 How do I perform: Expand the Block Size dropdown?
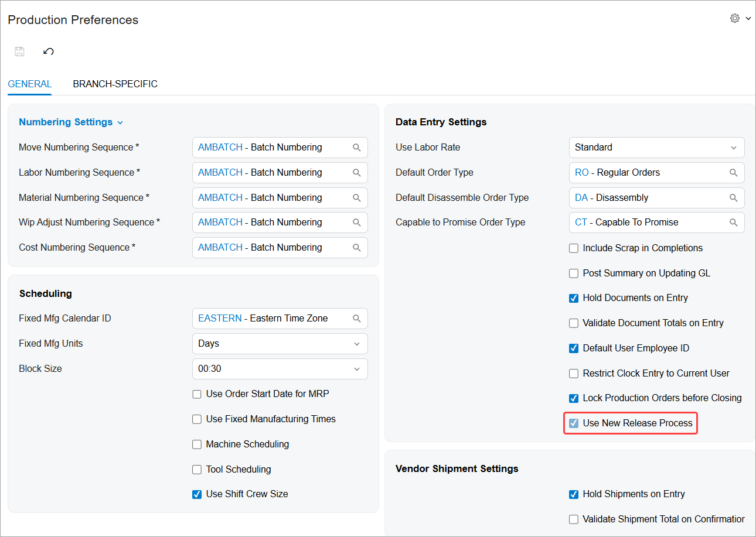point(280,369)
